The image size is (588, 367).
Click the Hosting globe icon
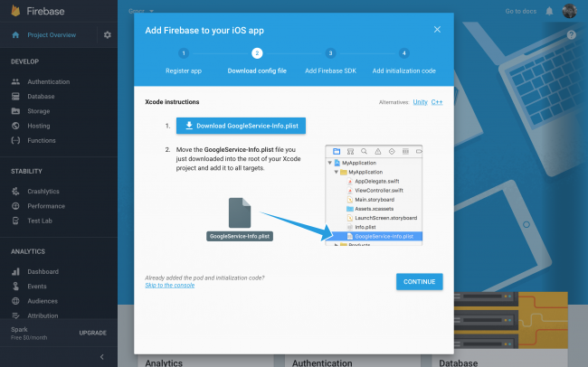[15, 126]
